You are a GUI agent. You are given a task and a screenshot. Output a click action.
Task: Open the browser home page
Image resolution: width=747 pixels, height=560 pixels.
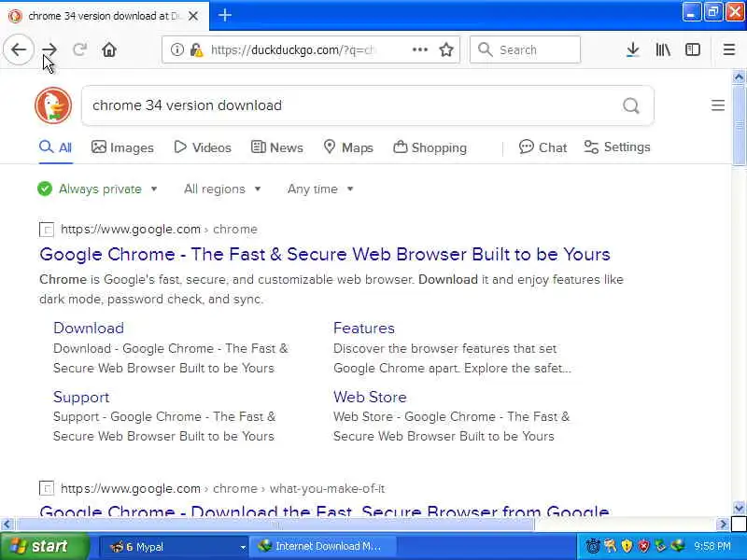109,49
